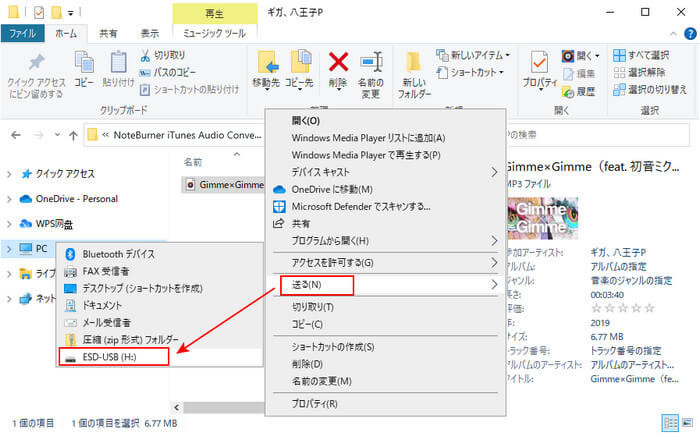
Task: Expand クイック アクセス tree node
Action: coord(9,174)
